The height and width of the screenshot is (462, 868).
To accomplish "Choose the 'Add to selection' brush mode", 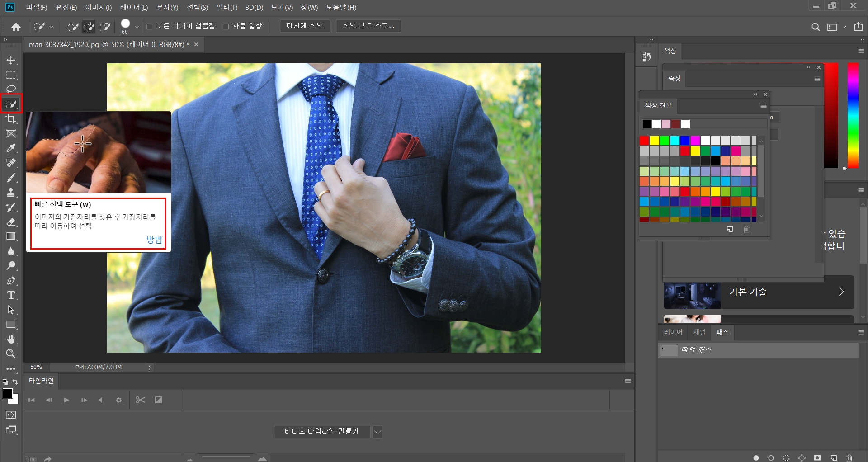I will click(89, 27).
